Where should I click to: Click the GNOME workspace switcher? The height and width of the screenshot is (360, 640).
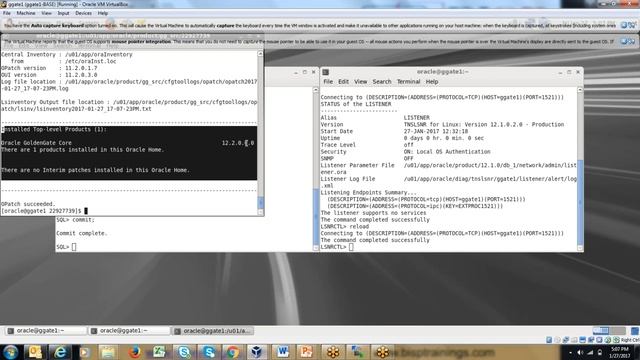tap(609, 330)
